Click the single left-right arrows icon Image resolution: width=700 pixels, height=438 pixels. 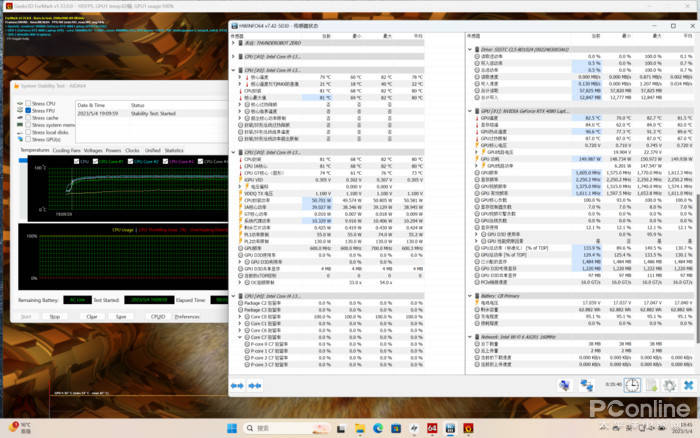coord(239,385)
